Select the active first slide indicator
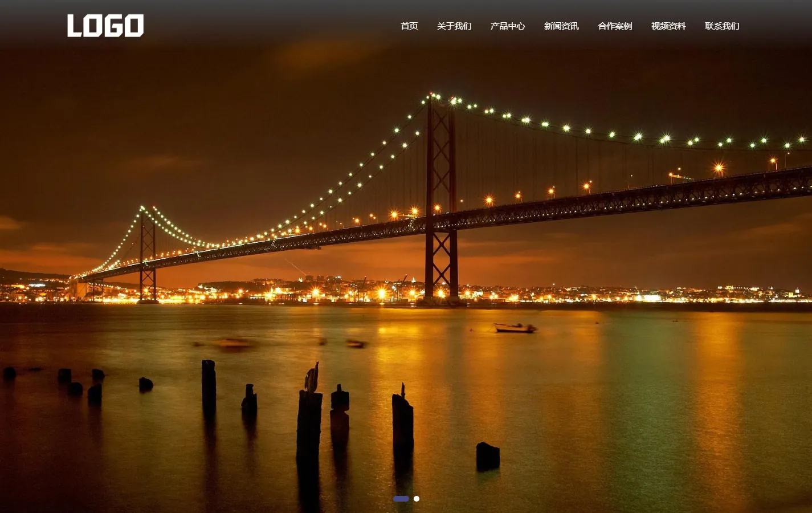The width and height of the screenshot is (812, 513). 401,499
